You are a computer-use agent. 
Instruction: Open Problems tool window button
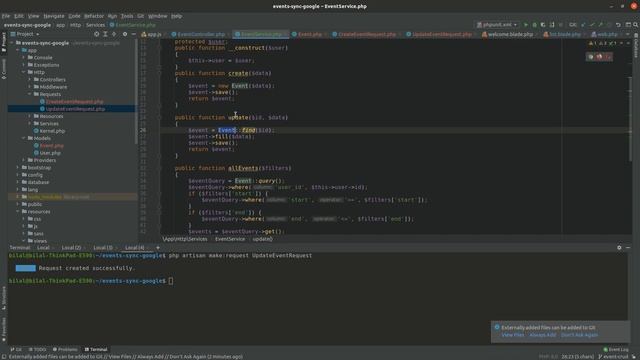pyautogui.click(x=65, y=349)
